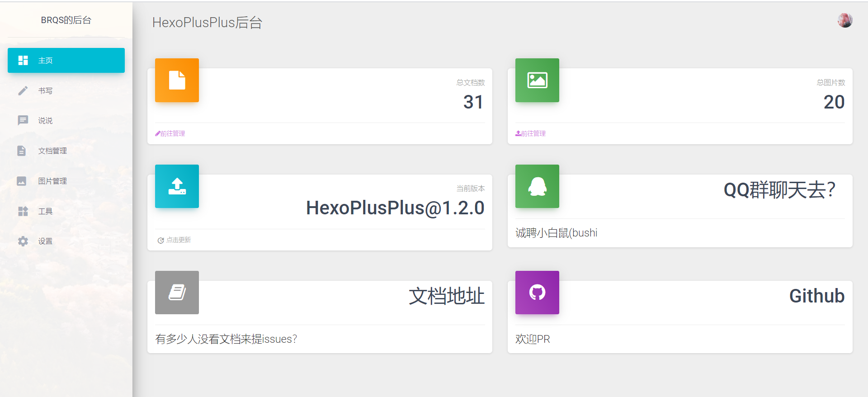Click the widgets icon beside 工具
868x397 pixels.
[23, 211]
